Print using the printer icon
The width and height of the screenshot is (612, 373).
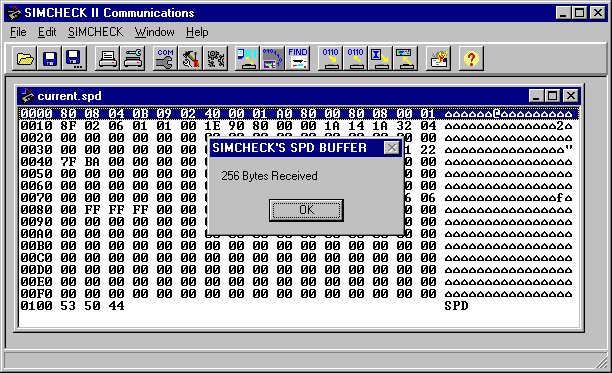[107, 59]
